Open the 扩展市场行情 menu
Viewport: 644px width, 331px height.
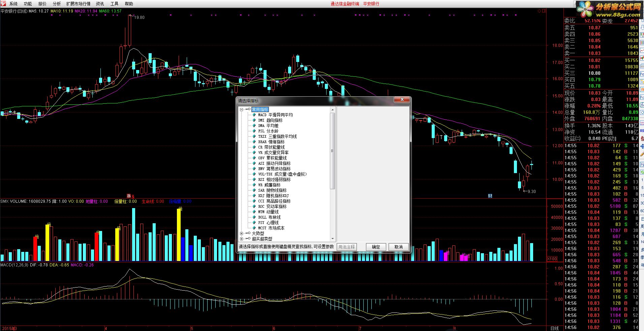(x=79, y=4)
